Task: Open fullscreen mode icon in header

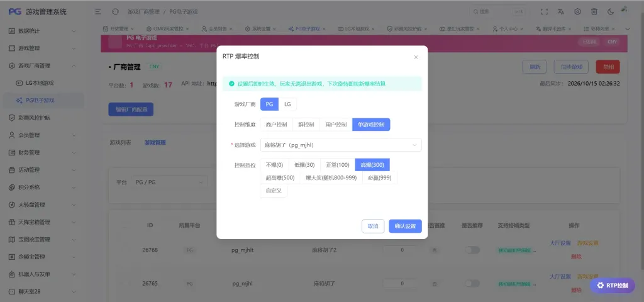Action: pos(544,12)
